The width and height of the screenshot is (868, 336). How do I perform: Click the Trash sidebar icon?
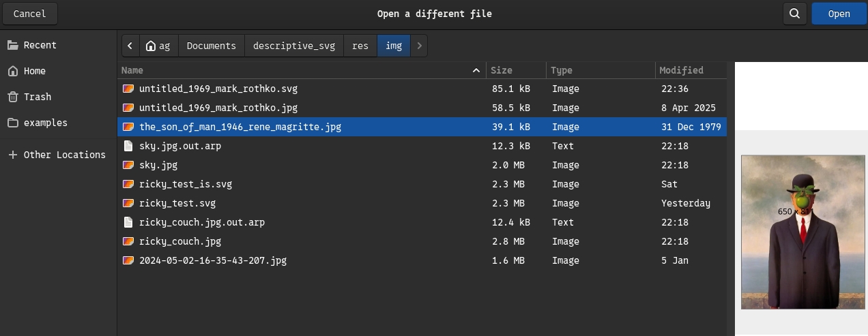(12, 97)
